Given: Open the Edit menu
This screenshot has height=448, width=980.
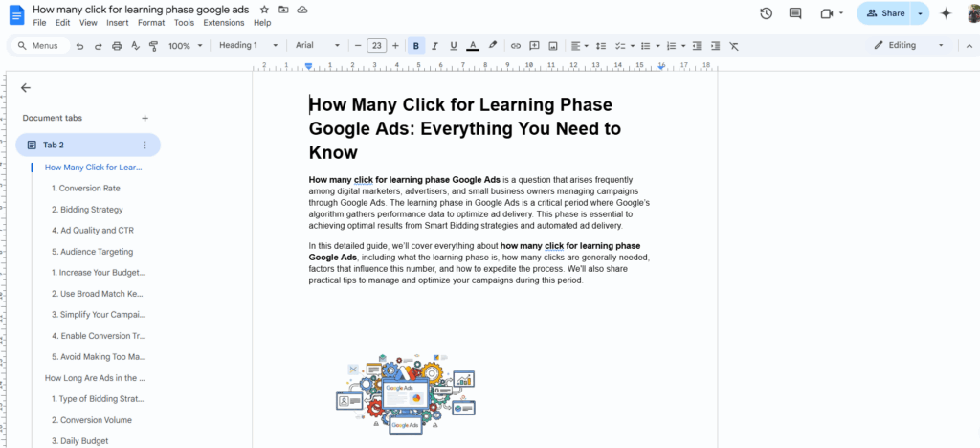Looking at the screenshot, I should [x=62, y=23].
